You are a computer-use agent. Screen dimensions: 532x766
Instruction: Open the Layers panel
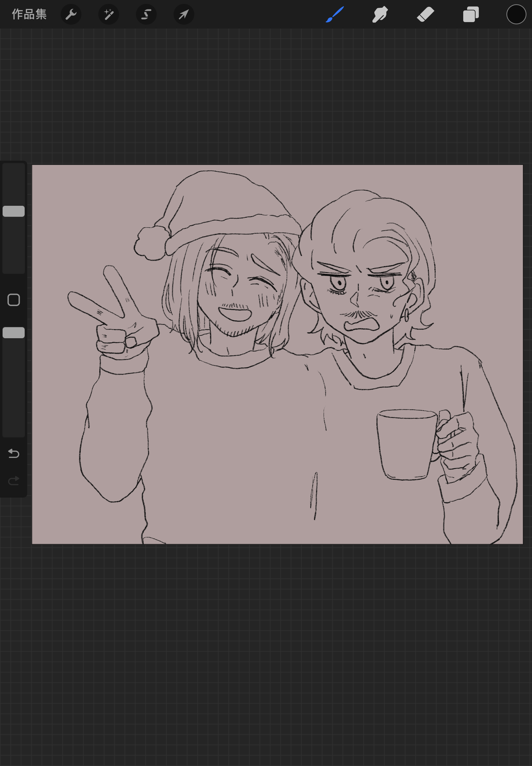(x=471, y=14)
